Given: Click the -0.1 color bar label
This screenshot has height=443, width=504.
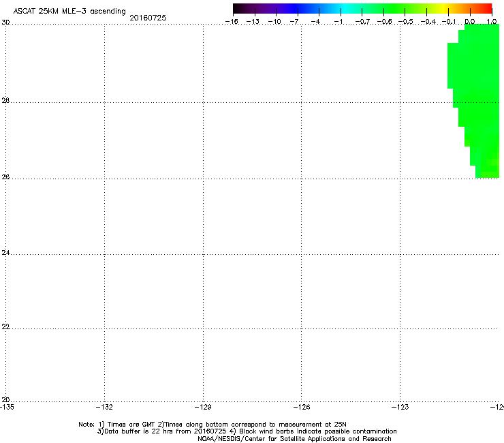Looking at the screenshot, I should [449, 22].
